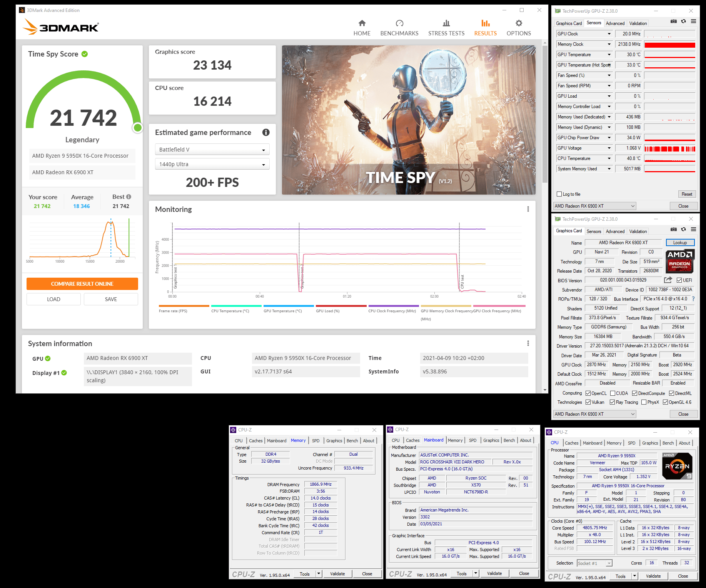Image resolution: width=706 pixels, height=588 pixels.
Task: Open the GPU selector dropdown in GPU-Z Sensors window
Action: tap(595, 206)
